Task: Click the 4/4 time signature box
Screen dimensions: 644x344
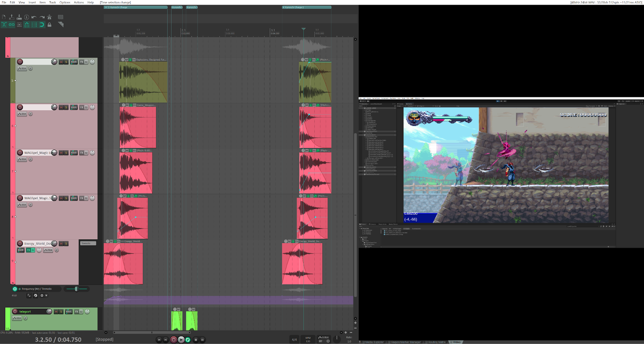Action: [x=294, y=340]
